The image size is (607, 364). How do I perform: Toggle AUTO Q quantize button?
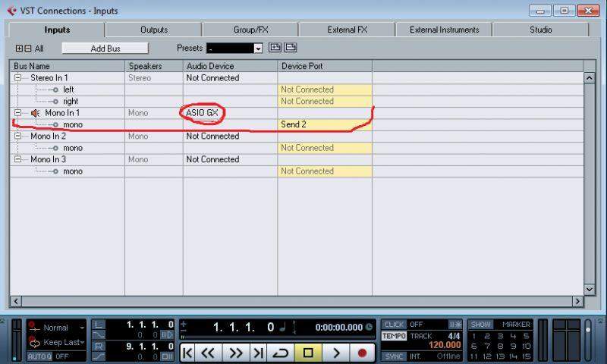pos(39,356)
